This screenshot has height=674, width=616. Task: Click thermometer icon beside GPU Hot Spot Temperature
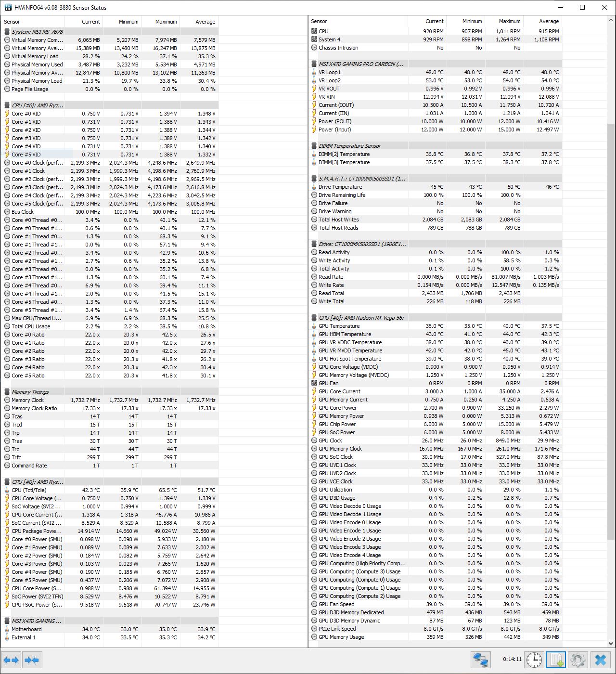(x=314, y=359)
